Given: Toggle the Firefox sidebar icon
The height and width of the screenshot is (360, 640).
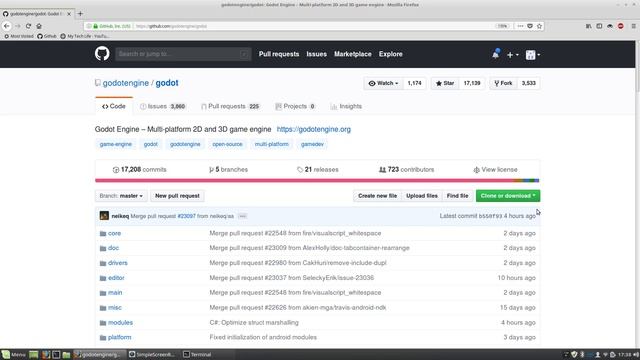Looking at the screenshot, I should pos(599,26).
